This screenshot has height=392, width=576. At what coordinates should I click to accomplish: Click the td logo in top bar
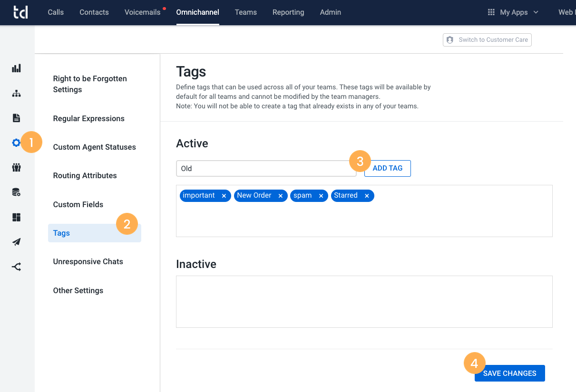pos(20,12)
